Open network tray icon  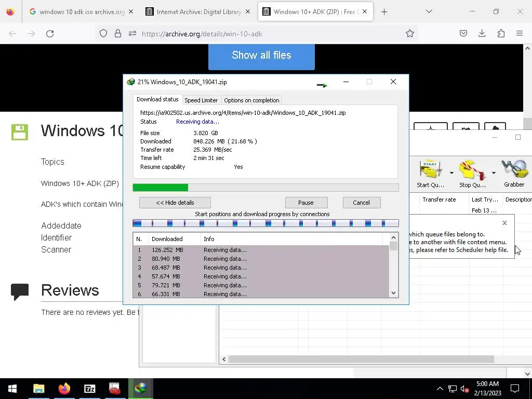(x=453, y=389)
